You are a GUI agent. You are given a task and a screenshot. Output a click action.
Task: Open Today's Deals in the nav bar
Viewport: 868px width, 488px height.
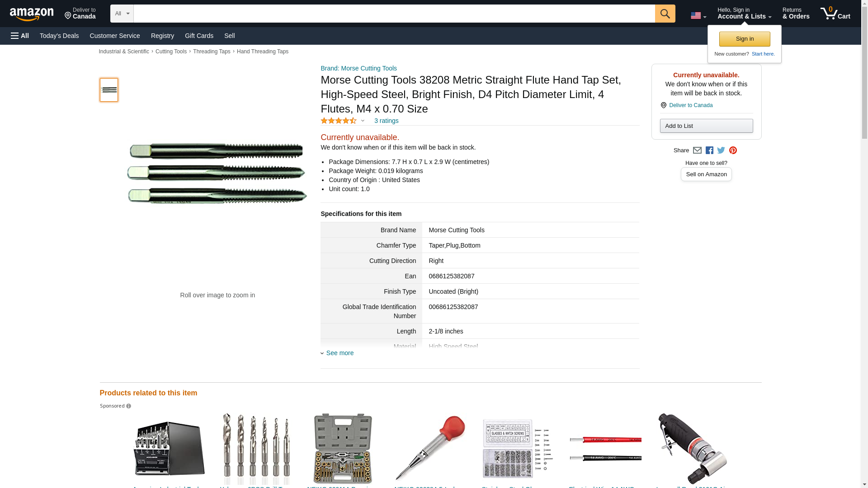(59, 36)
